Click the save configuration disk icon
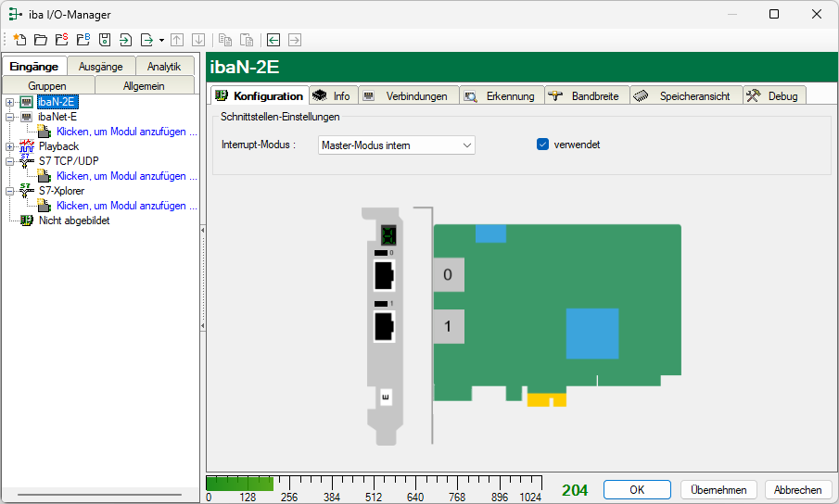The height and width of the screenshot is (504, 839). pyautogui.click(x=104, y=40)
